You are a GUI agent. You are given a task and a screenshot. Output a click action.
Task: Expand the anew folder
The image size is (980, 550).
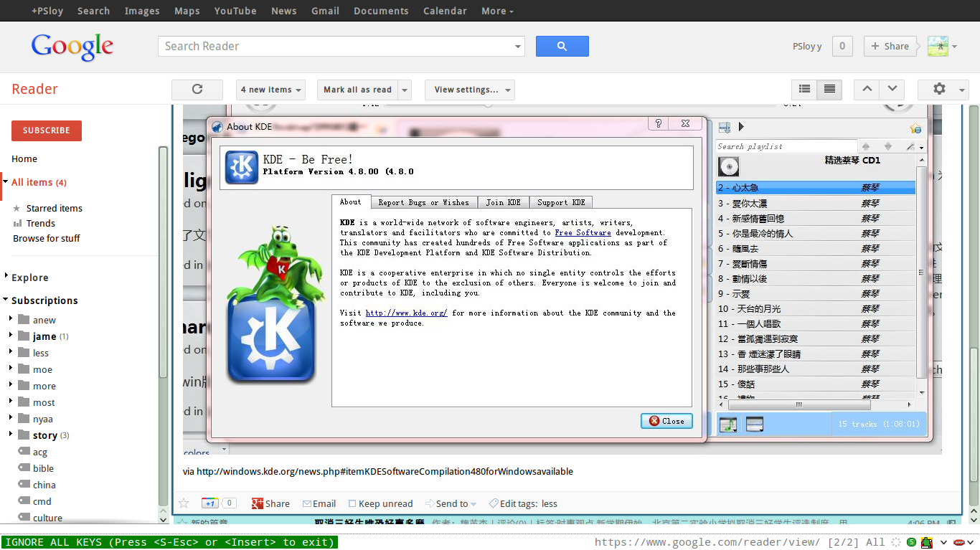pyautogui.click(x=11, y=319)
